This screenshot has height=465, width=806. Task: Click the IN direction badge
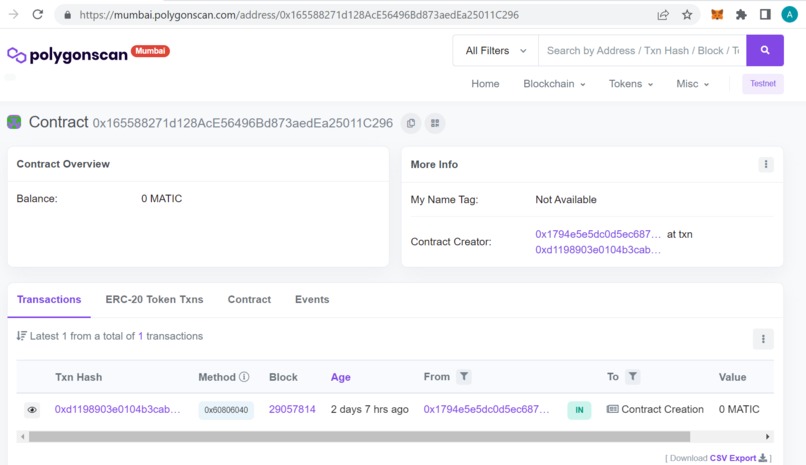579,410
